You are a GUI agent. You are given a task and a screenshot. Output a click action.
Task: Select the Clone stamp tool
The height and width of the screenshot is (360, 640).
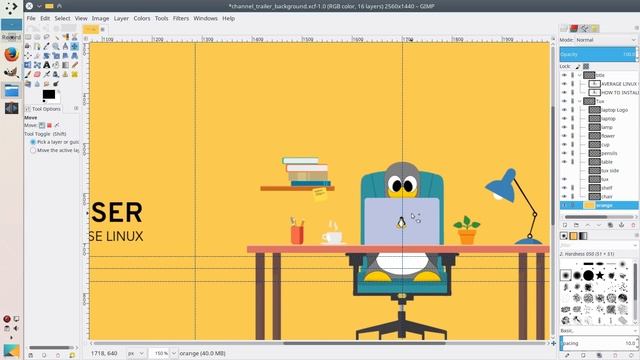pyautogui.click(x=65, y=74)
